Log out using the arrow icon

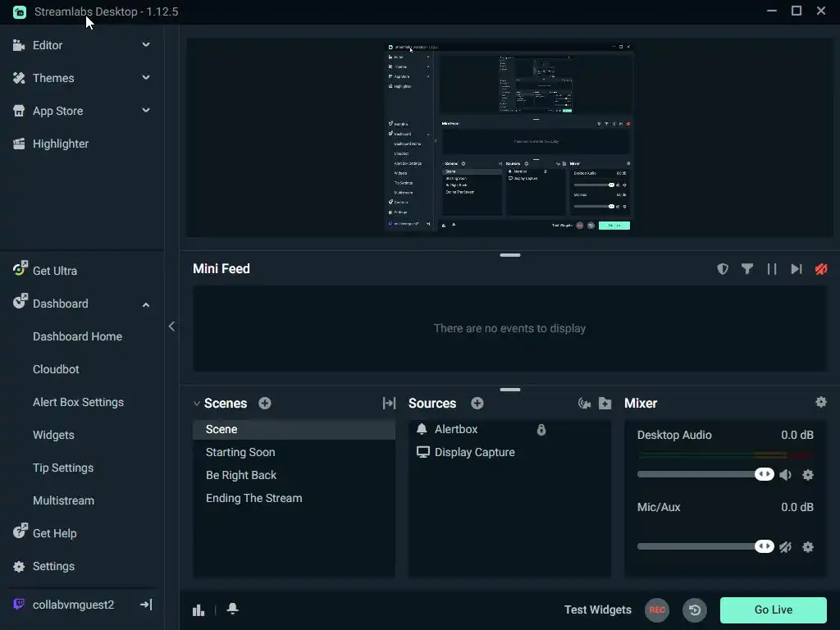pyautogui.click(x=146, y=605)
